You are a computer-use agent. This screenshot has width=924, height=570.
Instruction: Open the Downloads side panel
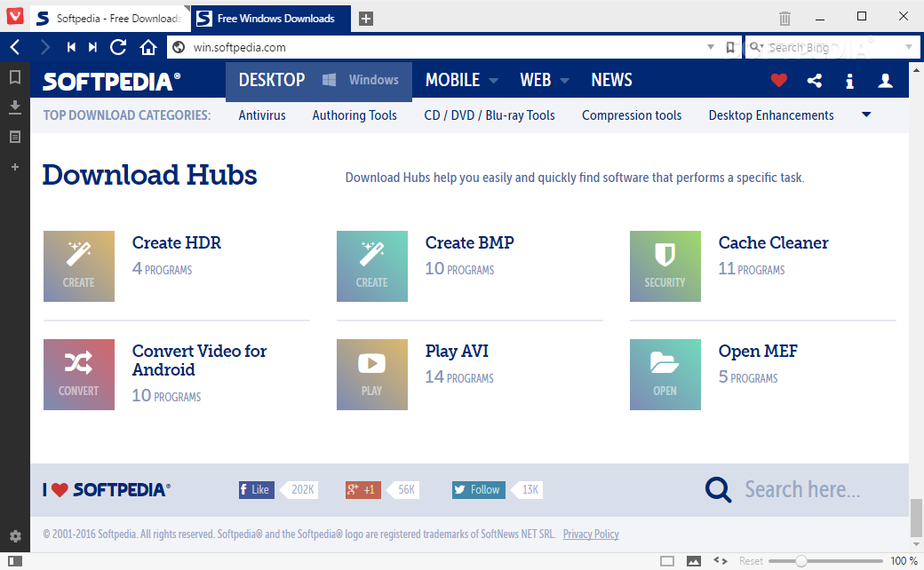15,107
